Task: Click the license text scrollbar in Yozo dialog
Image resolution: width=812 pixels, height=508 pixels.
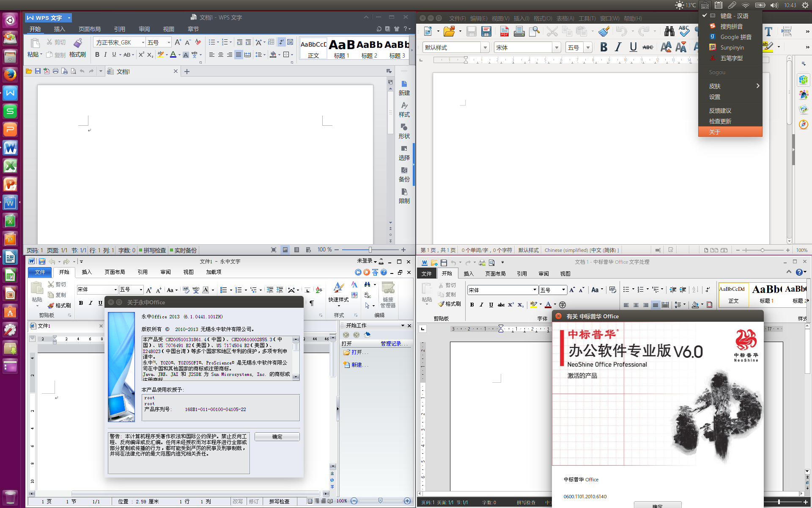Action: pyautogui.click(x=296, y=358)
